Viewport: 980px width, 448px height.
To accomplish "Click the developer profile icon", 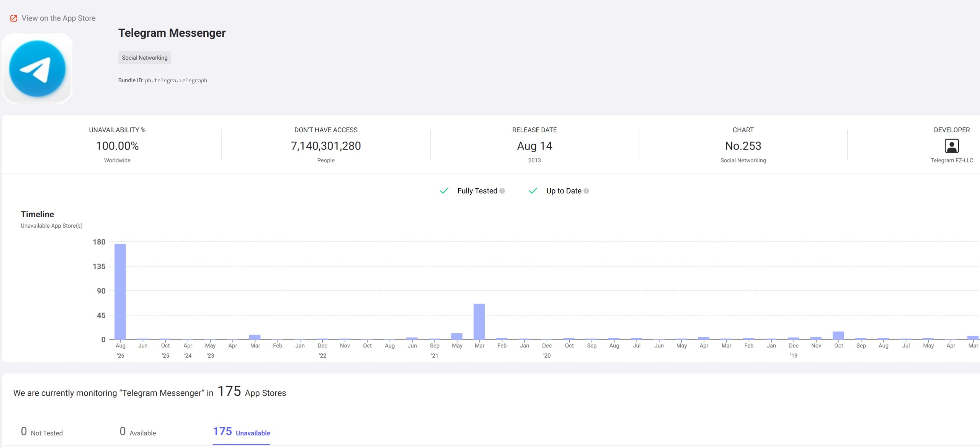I will (952, 146).
